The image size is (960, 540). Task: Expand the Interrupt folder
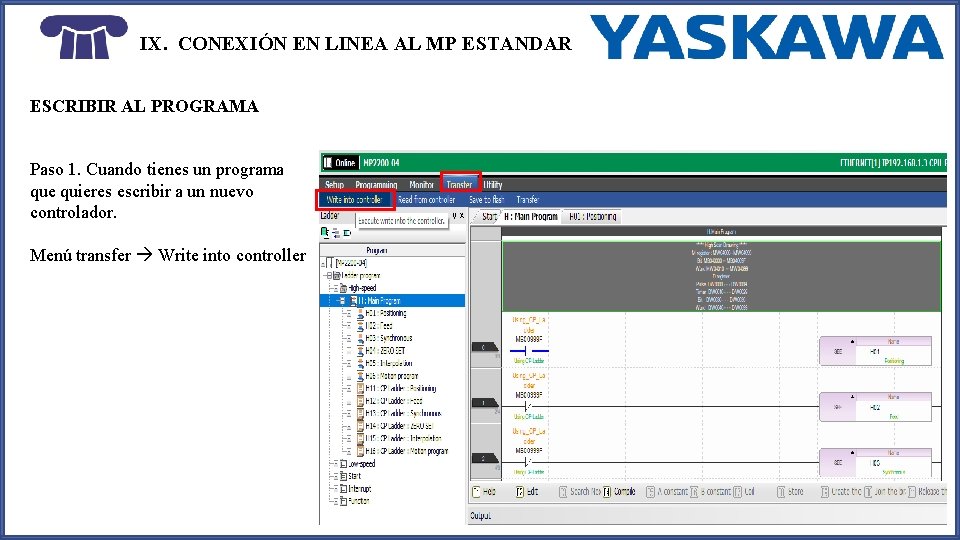(336, 489)
